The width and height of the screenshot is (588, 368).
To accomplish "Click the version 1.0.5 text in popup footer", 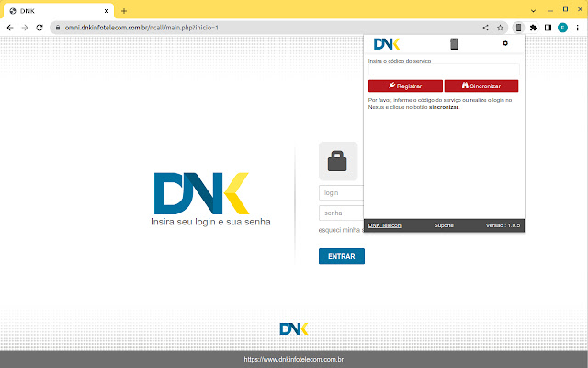I will click(x=503, y=225).
